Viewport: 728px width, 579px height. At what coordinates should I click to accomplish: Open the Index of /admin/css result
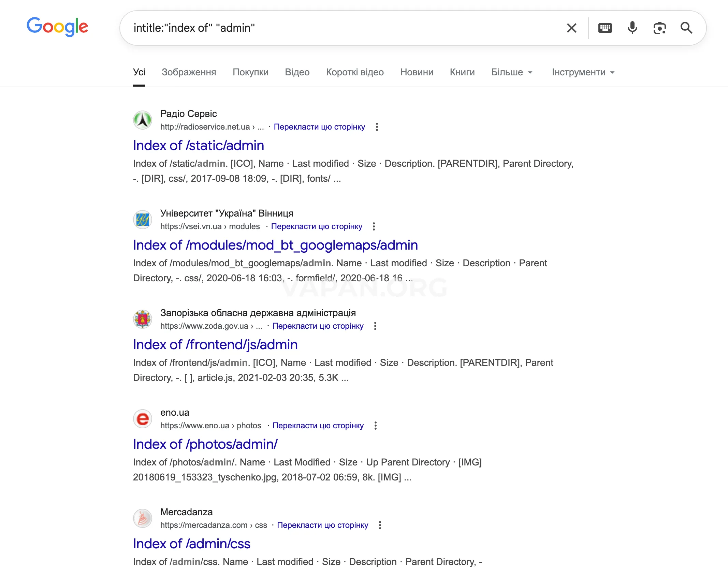click(x=192, y=544)
